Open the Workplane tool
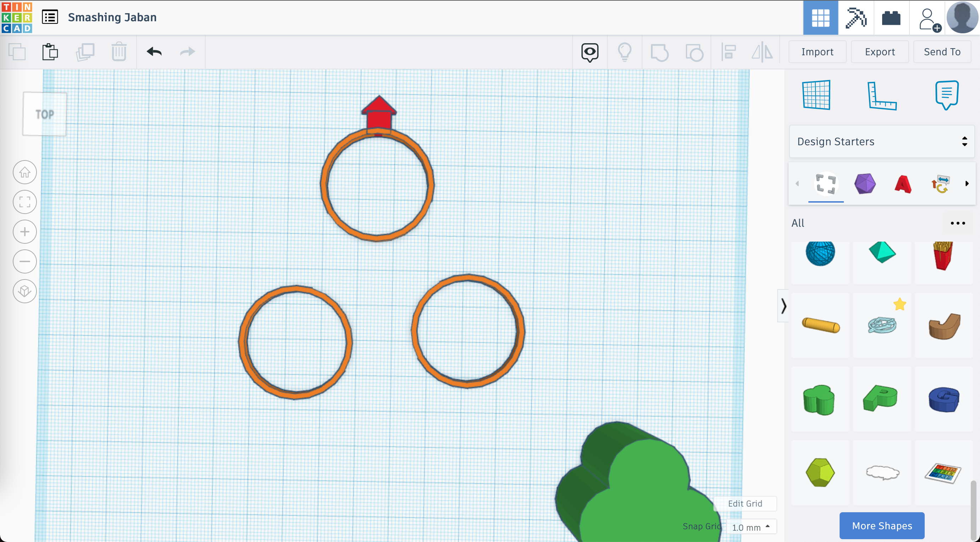The width and height of the screenshot is (980, 542). (816, 95)
